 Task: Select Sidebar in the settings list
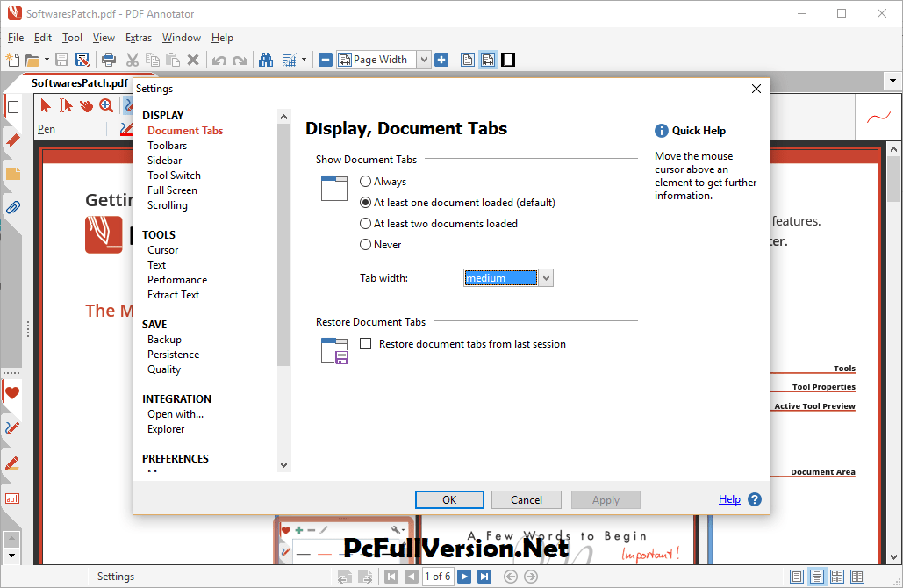point(165,161)
